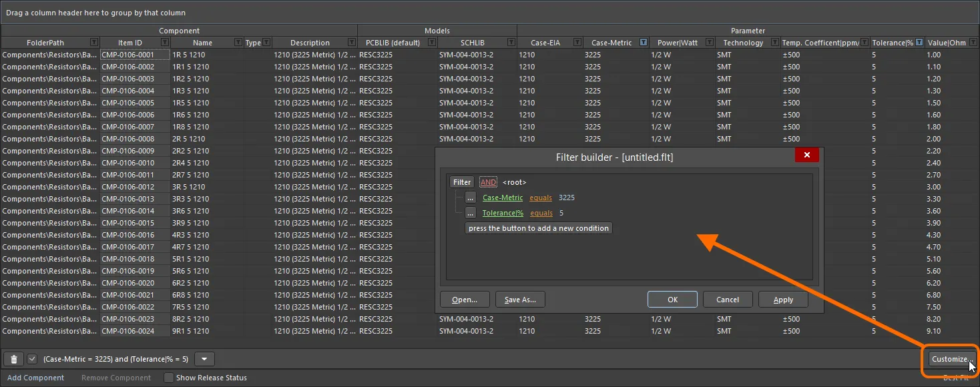980x387 pixels.
Task: Change equals operator for Tolerance|% condition
Action: click(541, 213)
